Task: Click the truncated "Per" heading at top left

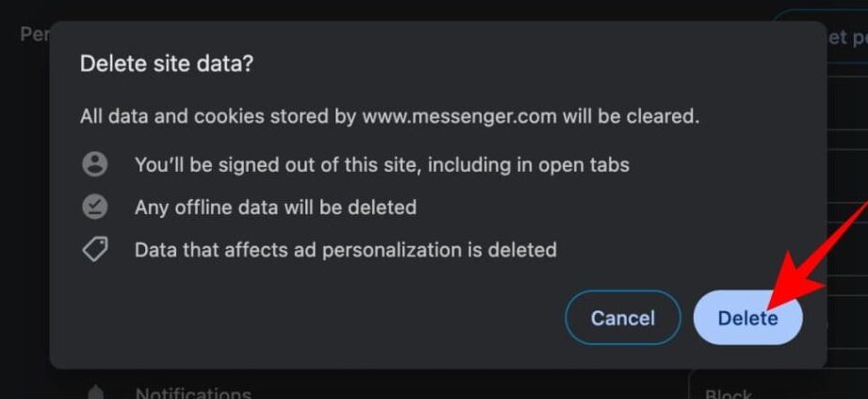Action: click(35, 34)
